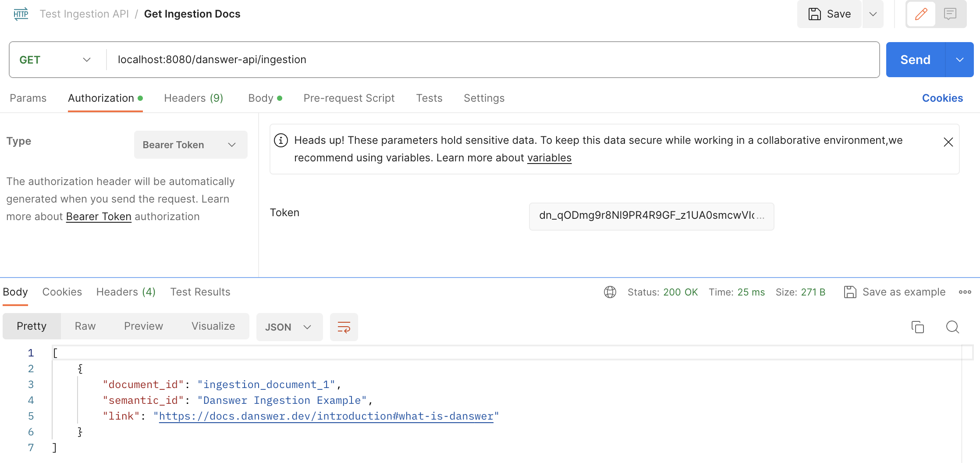The width and height of the screenshot is (980, 463).
Task: Click in the Token input field
Action: click(x=651, y=216)
